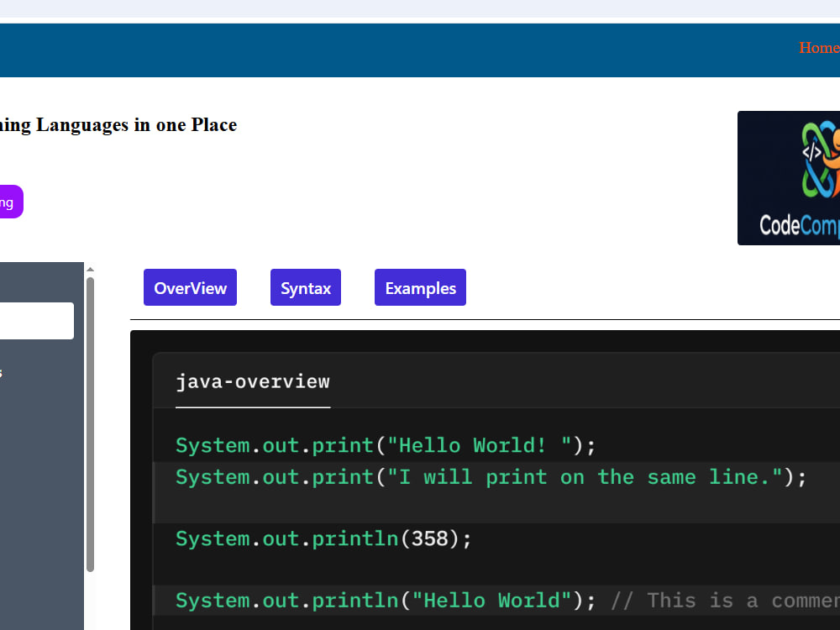The height and width of the screenshot is (630, 840).
Task: Open the OverView section
Action: pyautogui.click(x=190, y=287)
